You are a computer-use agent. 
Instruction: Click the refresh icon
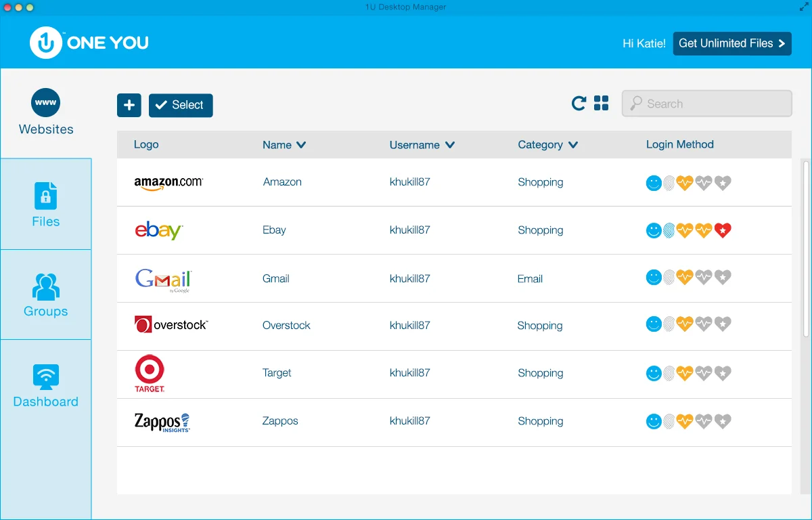pos(579,103)
